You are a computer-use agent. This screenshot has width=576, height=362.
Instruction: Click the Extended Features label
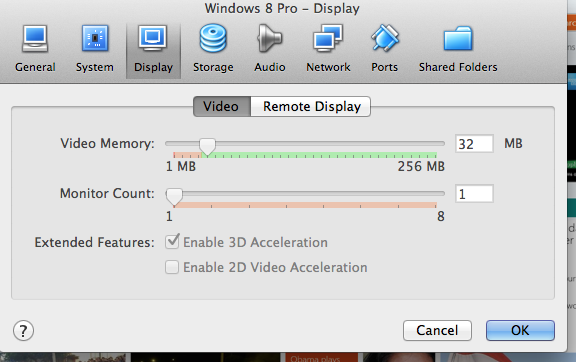tap(94, 243)
